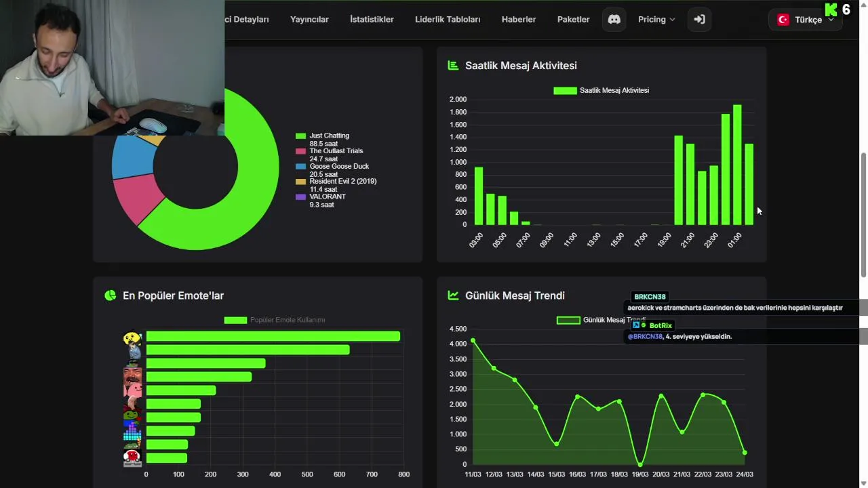The image size is (868, 488).
Task: Click the '88.5 saat' legend value
Action: (323, 144)
